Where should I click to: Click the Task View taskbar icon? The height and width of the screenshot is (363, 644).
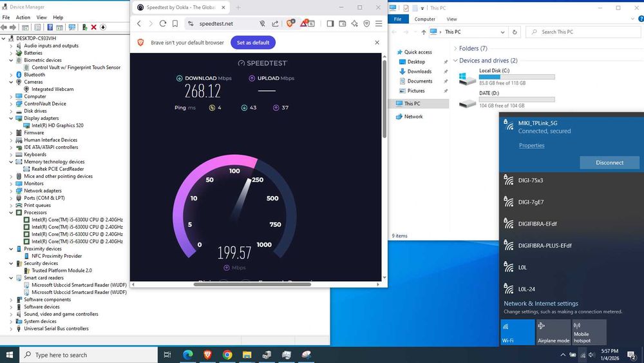click(x=167, y=355)
